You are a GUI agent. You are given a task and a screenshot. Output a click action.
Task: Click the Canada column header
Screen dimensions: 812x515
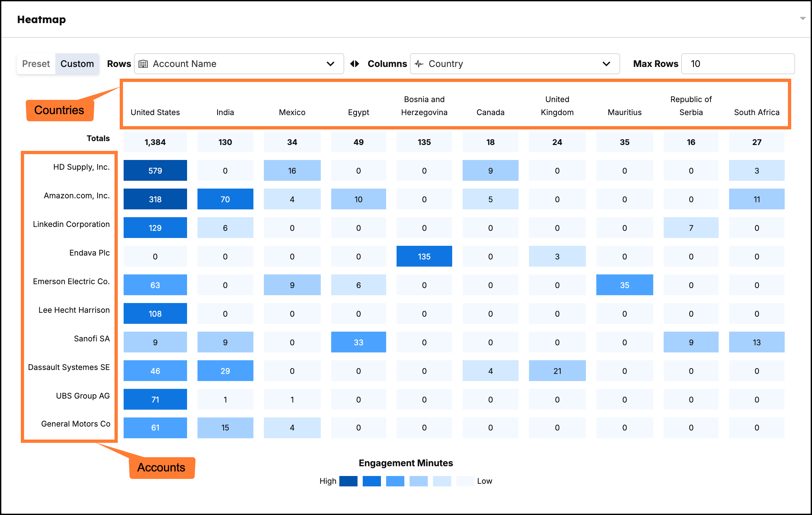[490, 112]
